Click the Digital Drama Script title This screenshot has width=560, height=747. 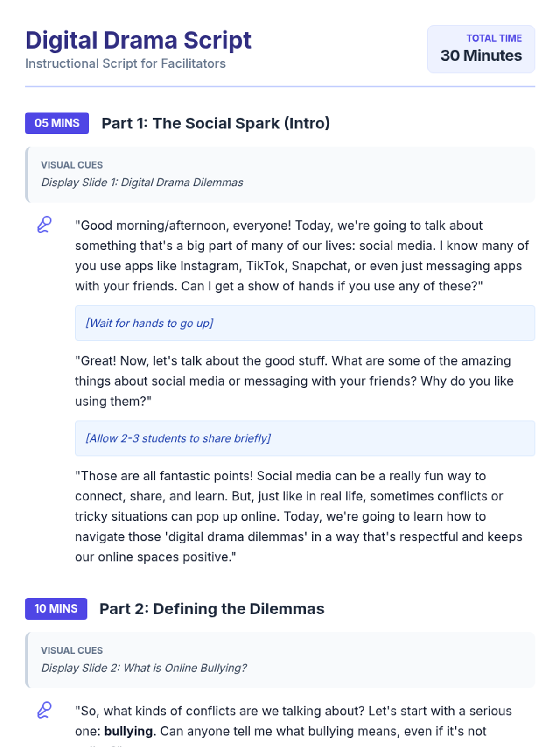pyautogui.click(x=138, y=40)
